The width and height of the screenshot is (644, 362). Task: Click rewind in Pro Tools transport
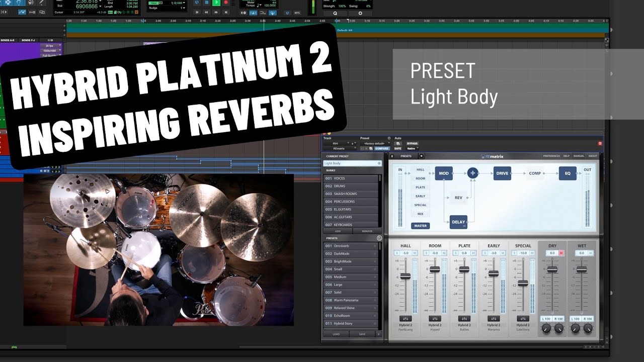[206, 12]
